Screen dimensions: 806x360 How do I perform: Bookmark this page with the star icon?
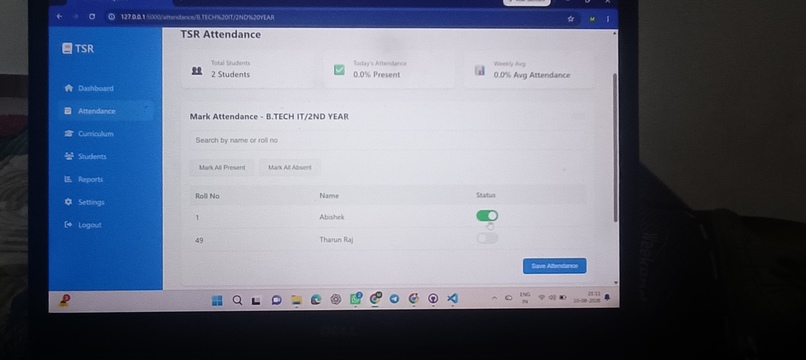[x=570, y=19]
